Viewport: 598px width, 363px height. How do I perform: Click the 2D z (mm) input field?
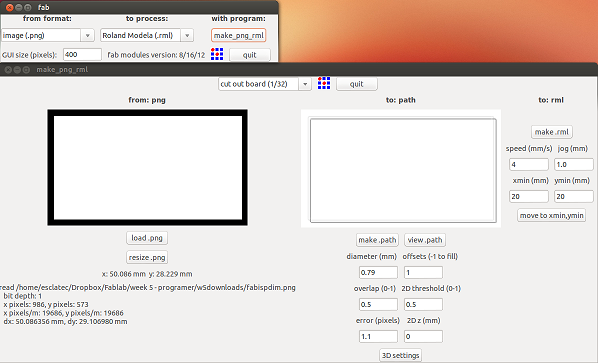click(423, 336)
